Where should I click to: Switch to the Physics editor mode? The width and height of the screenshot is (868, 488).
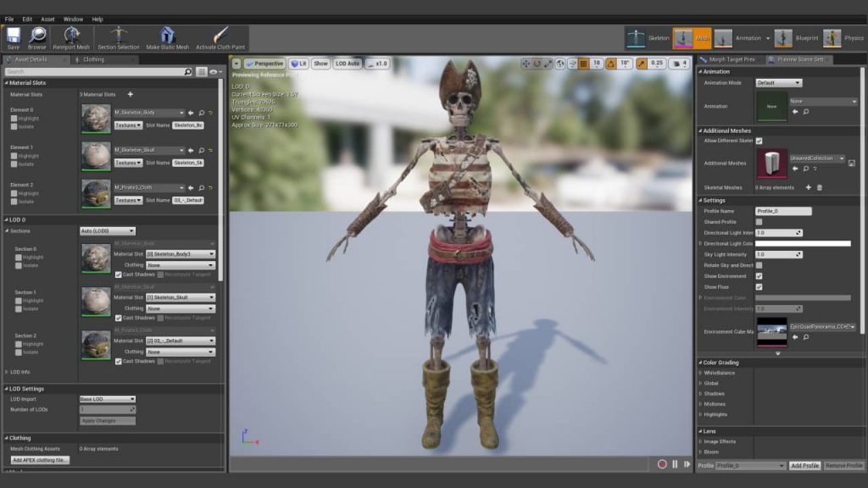tap(843, 38)
